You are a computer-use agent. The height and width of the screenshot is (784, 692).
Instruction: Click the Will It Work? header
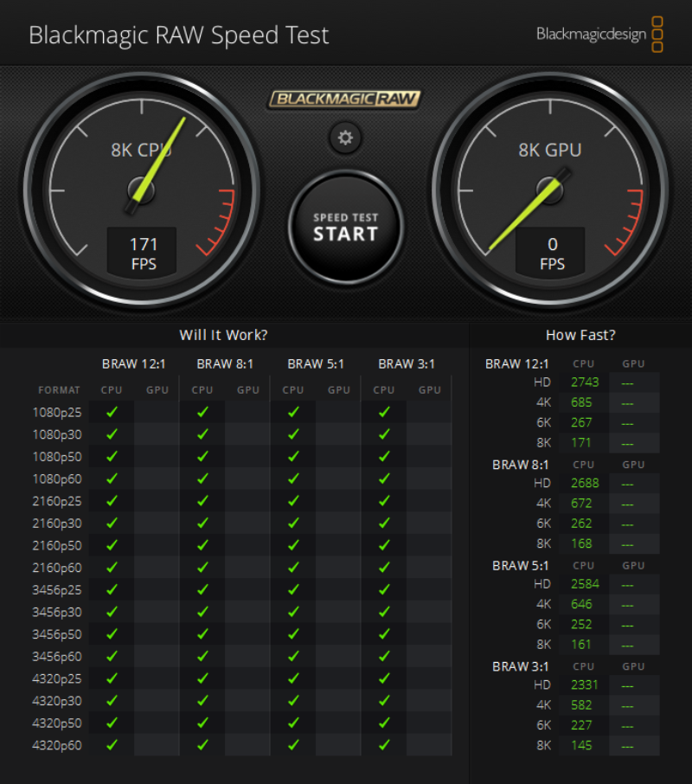coord(223,335)
